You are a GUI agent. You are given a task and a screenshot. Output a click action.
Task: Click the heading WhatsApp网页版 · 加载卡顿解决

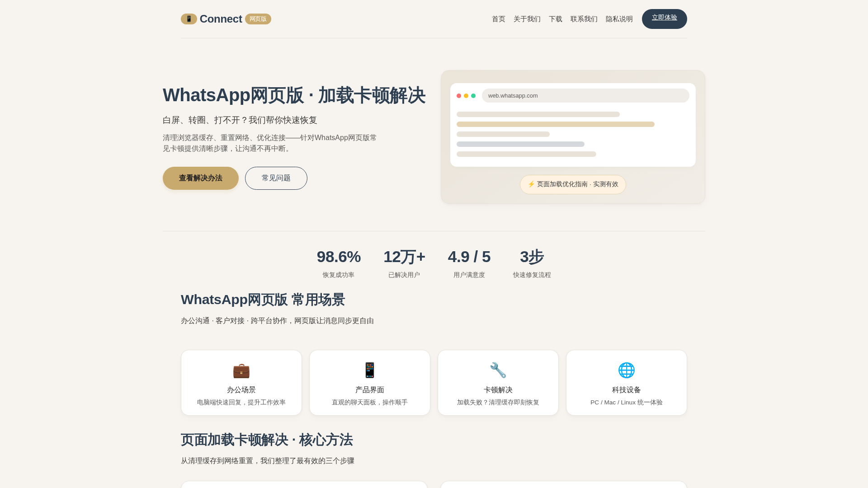(294, 95)
